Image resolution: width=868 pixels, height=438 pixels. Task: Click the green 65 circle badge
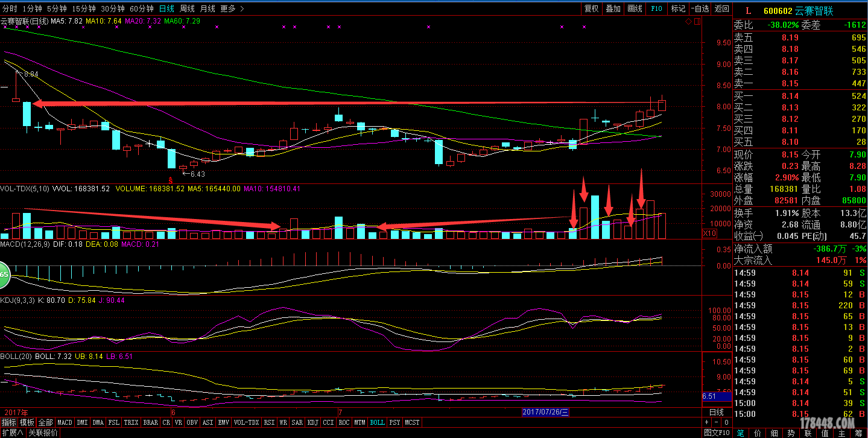click(4, 275)
